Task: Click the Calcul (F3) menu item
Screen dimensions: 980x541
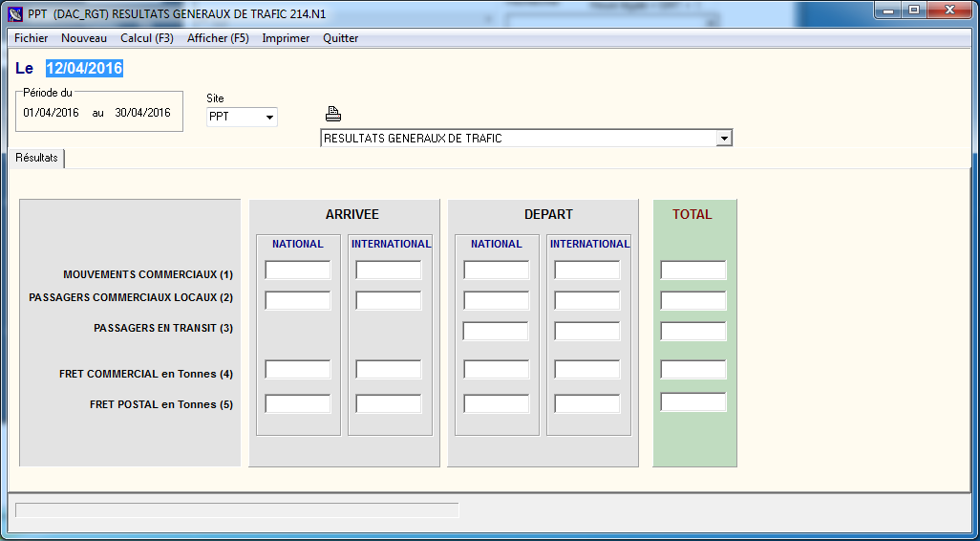Action: (x=146, y=38)
